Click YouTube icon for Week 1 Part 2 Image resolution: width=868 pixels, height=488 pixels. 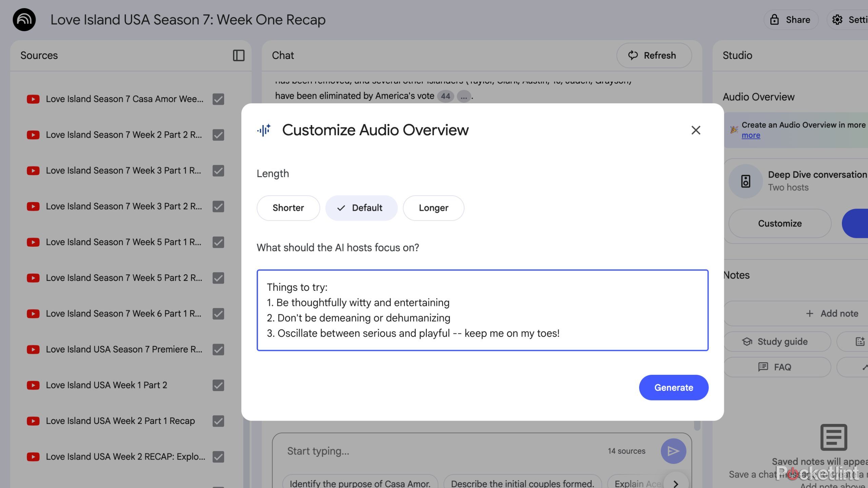point(33,385)
